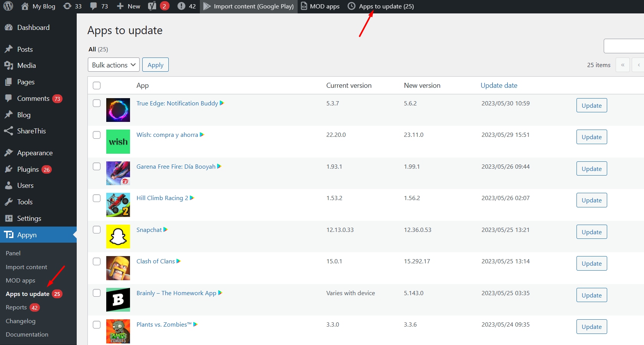The image size is (644, 345).
Task: Open the True Edge: Notification Buddy link
Action: 177,103
